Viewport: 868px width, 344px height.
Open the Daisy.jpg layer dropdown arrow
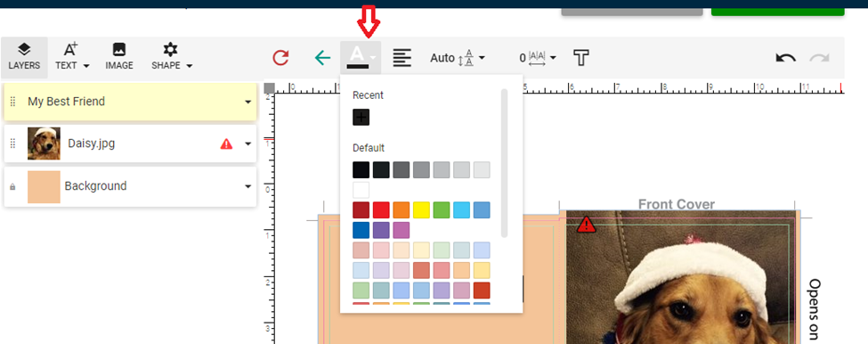pos(248,144)
